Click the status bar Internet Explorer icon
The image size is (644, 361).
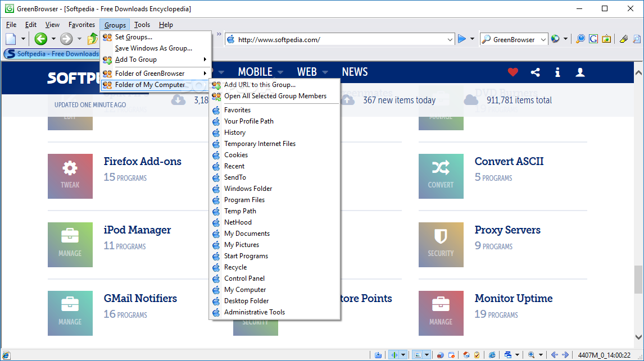click(x=492, y=355)
